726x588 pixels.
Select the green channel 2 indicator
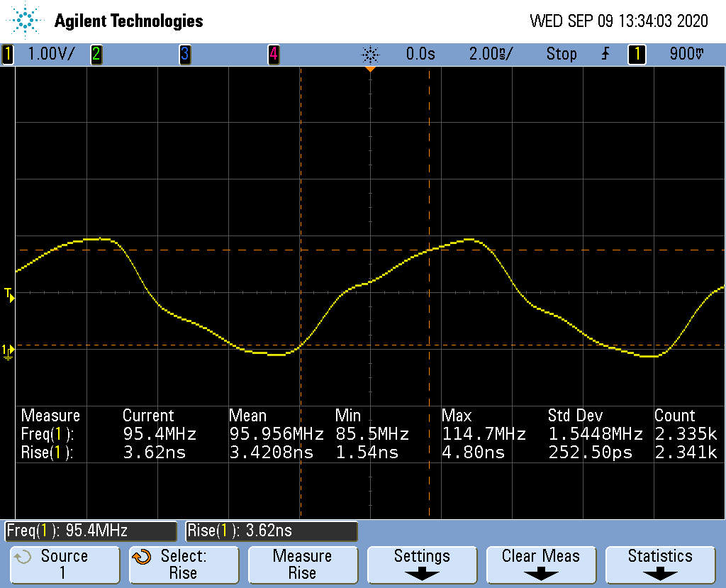[x=96, y=54]
